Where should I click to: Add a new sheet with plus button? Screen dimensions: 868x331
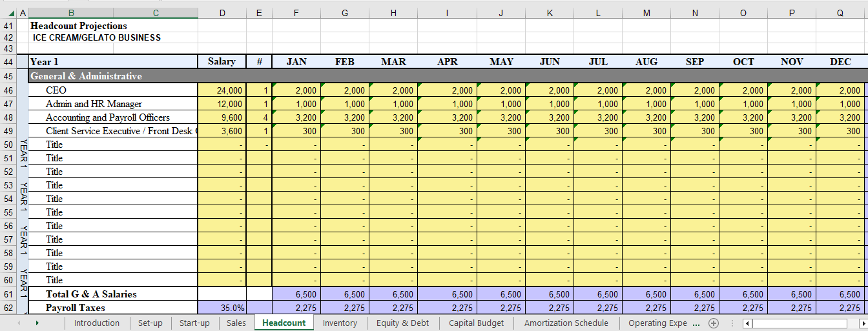click(714, 323)
